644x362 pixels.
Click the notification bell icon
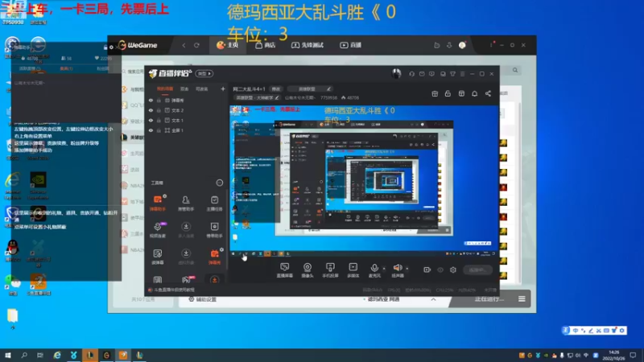click(474, 93)
